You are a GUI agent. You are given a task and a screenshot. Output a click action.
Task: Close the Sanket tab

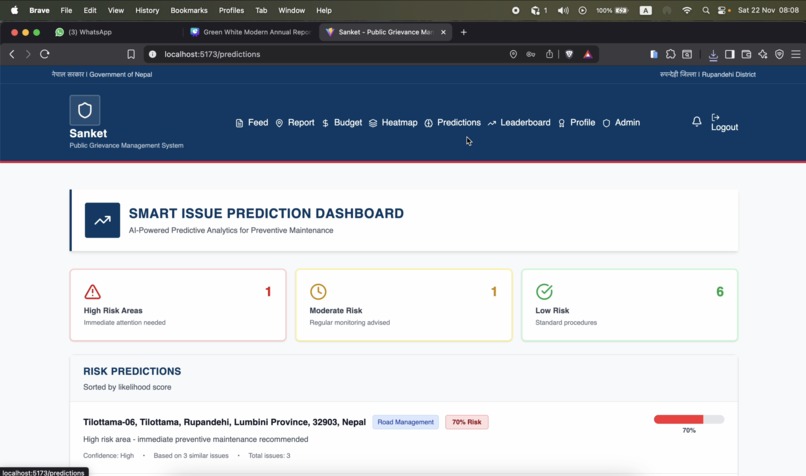[443, 32]
